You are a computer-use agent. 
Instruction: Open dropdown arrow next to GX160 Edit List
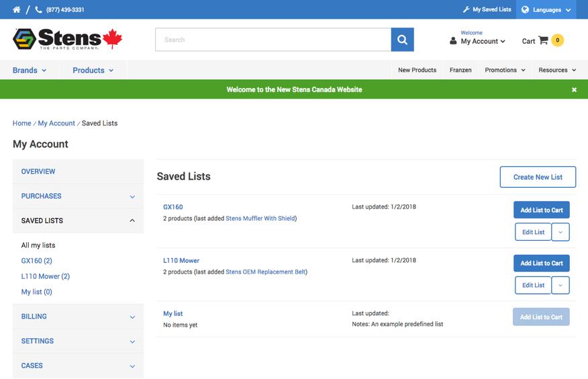[560, 232]
